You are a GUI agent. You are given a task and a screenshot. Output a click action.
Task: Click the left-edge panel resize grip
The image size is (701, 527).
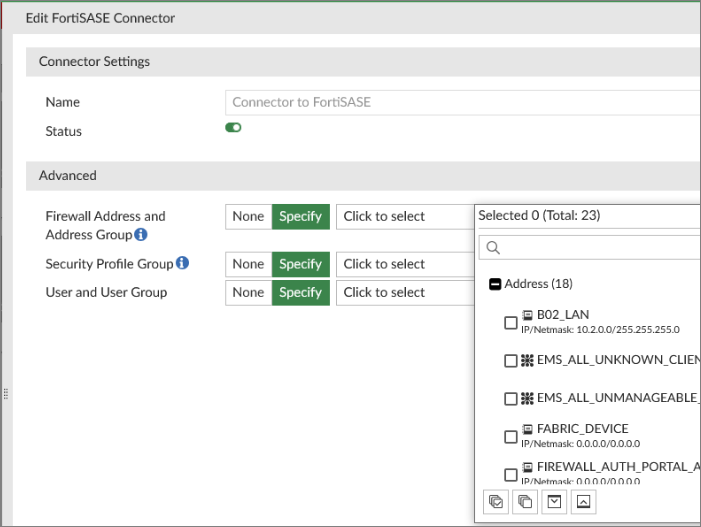click(6, 394)
